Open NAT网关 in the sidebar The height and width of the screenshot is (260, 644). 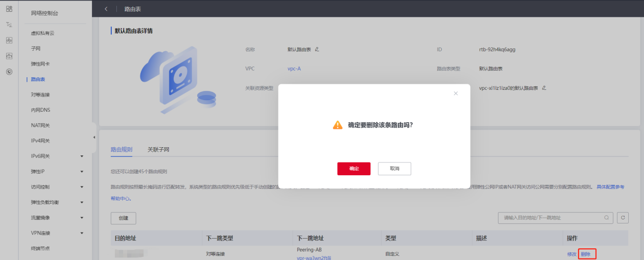tap(41, 125)
